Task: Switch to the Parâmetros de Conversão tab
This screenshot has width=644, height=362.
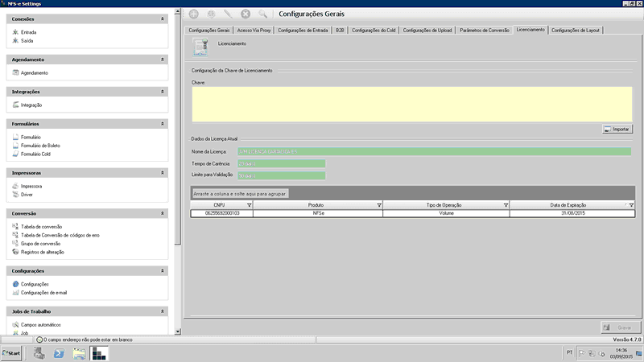Action: click(x=485, y=30)
